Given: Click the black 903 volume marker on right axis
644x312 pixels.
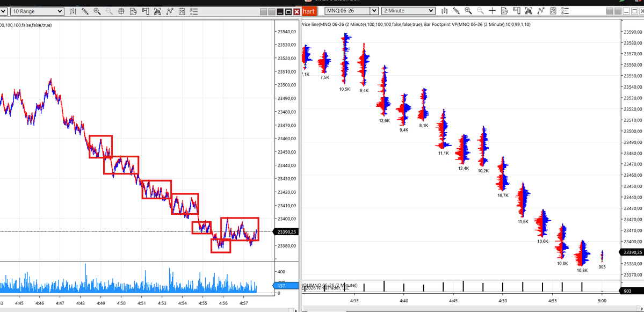Looking at the screenshot, I should [x=632, y=291].
